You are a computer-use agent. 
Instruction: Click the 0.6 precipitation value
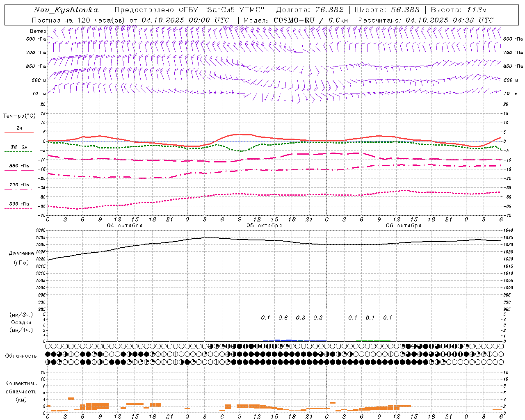(283, 317)
